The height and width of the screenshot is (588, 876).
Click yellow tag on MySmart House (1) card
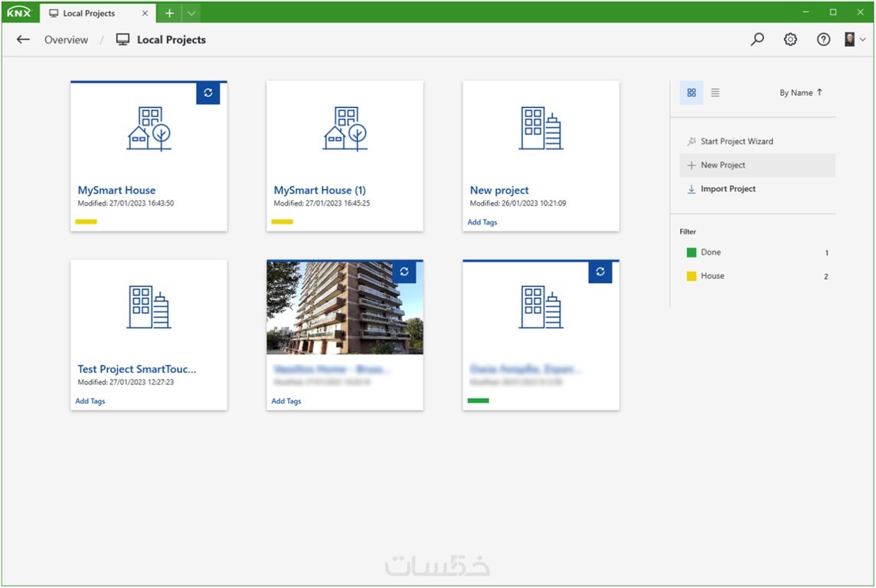click(282, 222)
